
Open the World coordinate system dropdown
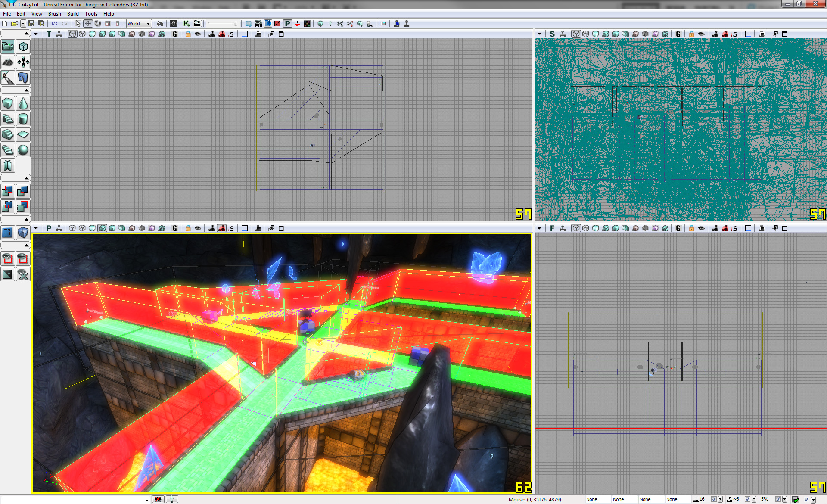click(139, 24)
